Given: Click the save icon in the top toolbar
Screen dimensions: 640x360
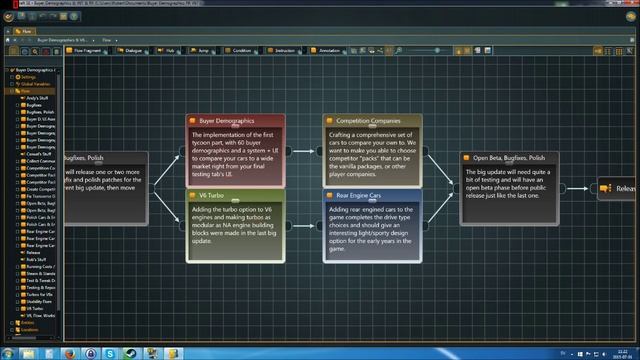Looking at the screenshot, I should click(x=21, y=16).
